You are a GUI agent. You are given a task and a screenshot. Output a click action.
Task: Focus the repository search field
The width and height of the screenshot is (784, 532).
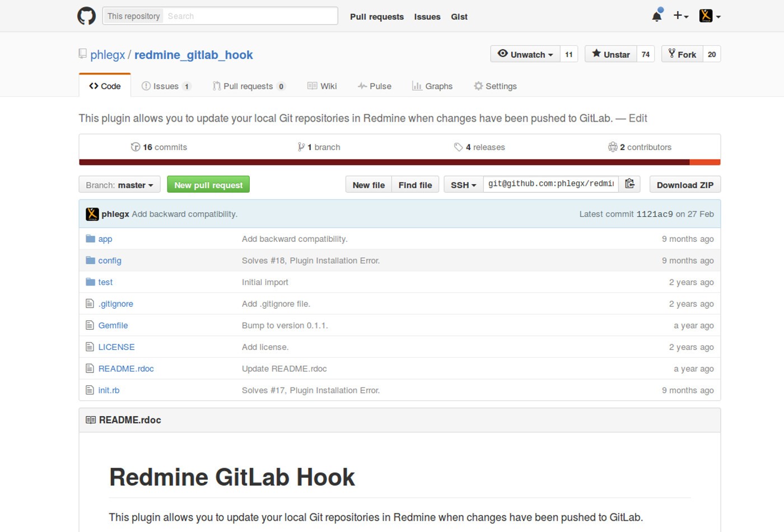(x=251, y=16)
